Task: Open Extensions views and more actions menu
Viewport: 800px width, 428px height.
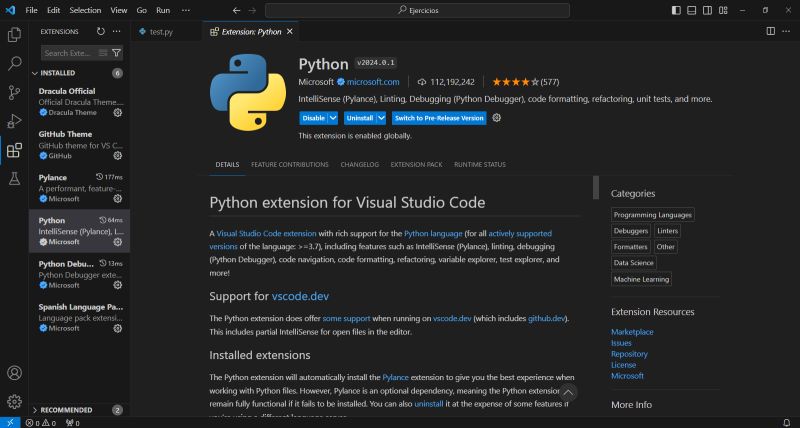Action: click(117, 32)
